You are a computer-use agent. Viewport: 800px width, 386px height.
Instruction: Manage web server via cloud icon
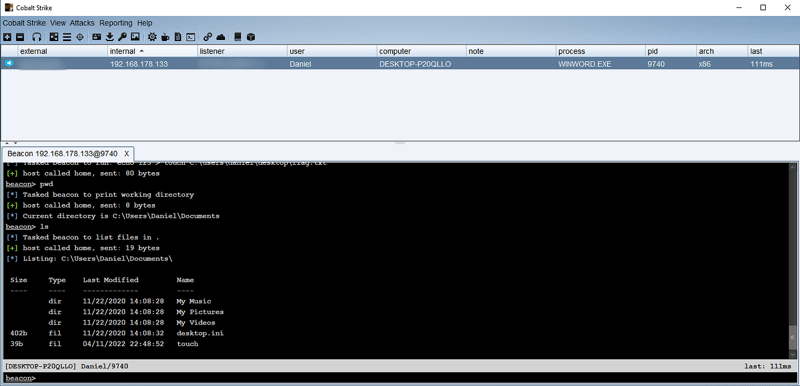(220, 37)
